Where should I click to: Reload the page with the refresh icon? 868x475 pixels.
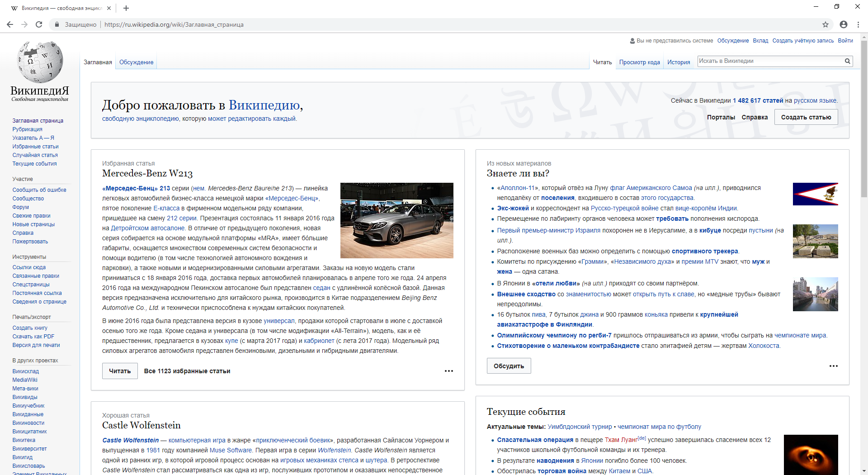39,24
